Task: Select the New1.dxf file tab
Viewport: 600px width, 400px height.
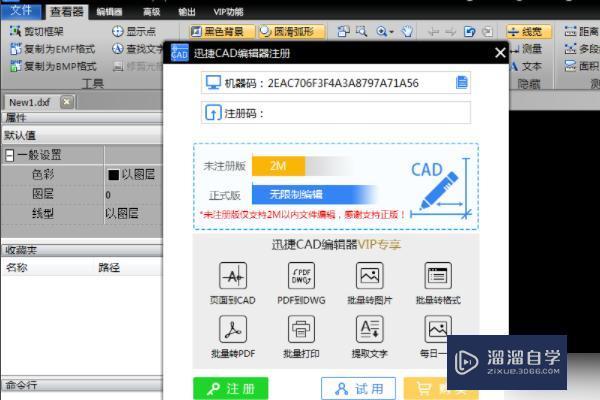Action: pos(30,103)
